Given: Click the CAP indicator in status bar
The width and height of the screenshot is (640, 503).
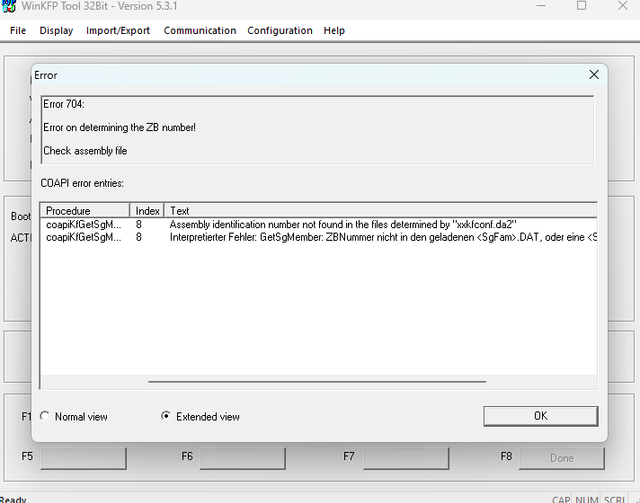Looking at the screenshot, I should click(561, 500).
